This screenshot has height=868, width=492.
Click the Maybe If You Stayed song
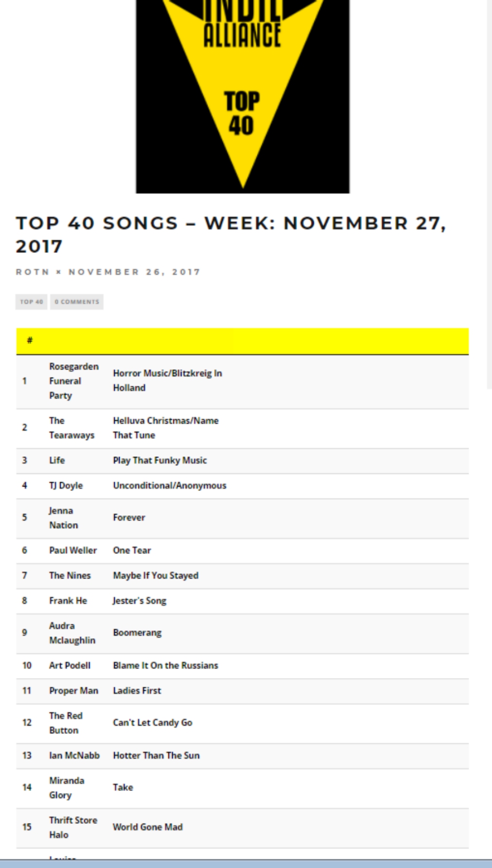(x=156, y=575)
